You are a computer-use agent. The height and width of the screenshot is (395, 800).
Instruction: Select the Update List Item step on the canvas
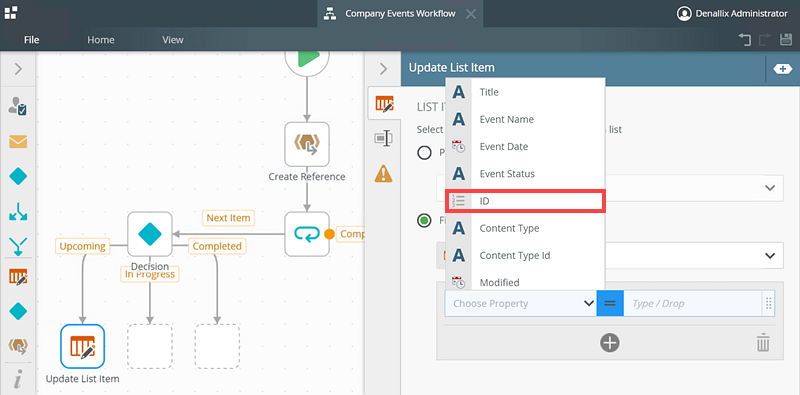(83, 346)
